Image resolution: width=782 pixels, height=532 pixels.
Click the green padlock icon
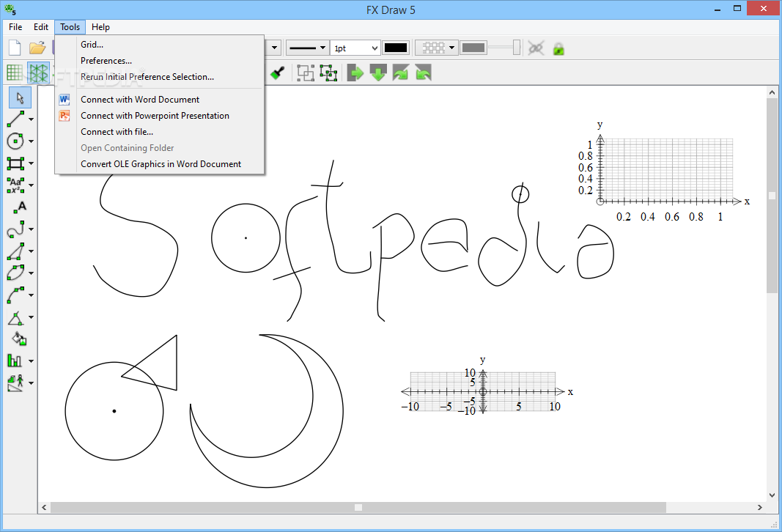tap(558, 48)
